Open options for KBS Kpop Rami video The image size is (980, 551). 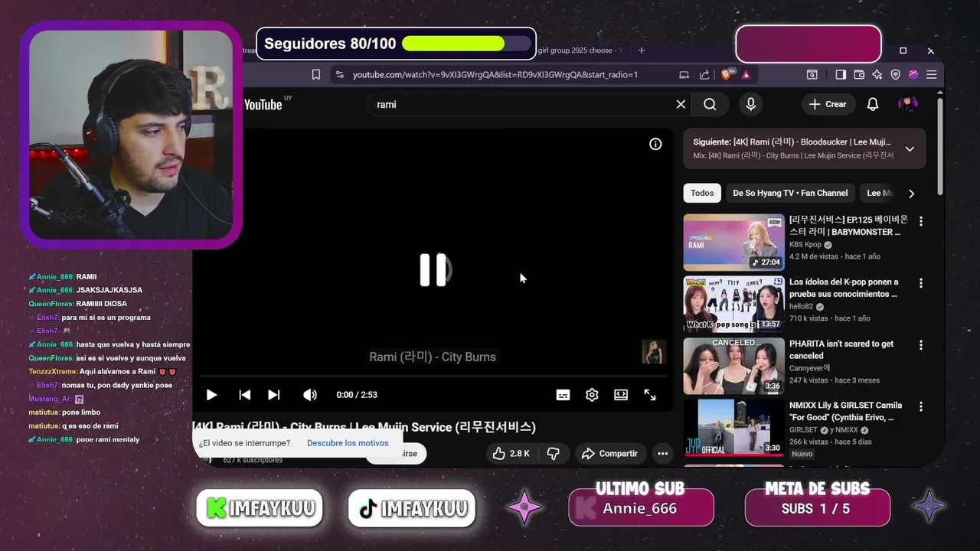point(921,221)
